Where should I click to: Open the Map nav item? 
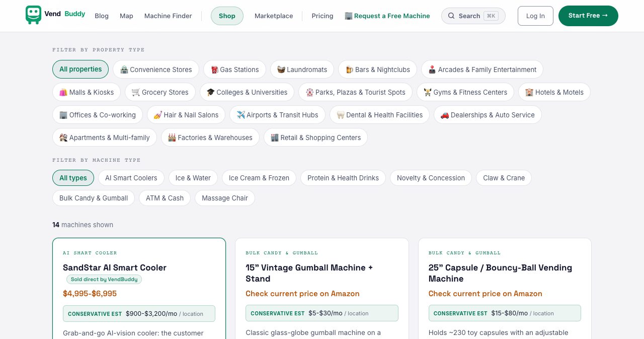point(126,16)
